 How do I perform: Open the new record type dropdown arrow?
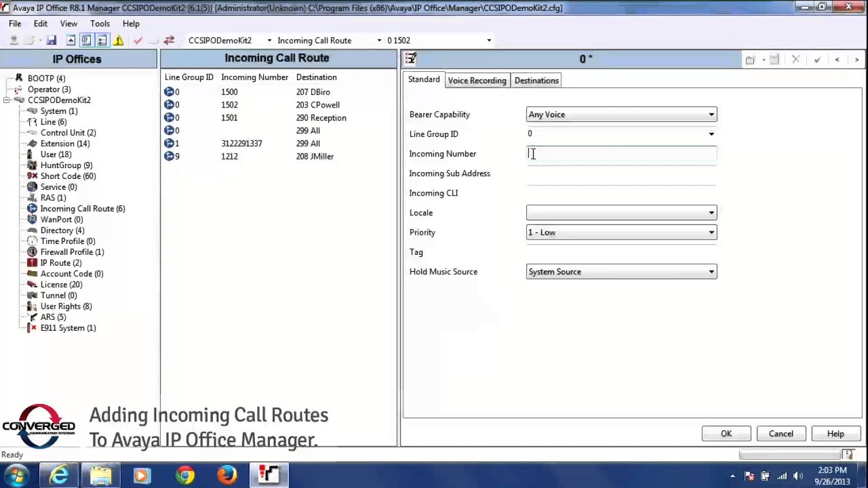(x=764, y=60)
